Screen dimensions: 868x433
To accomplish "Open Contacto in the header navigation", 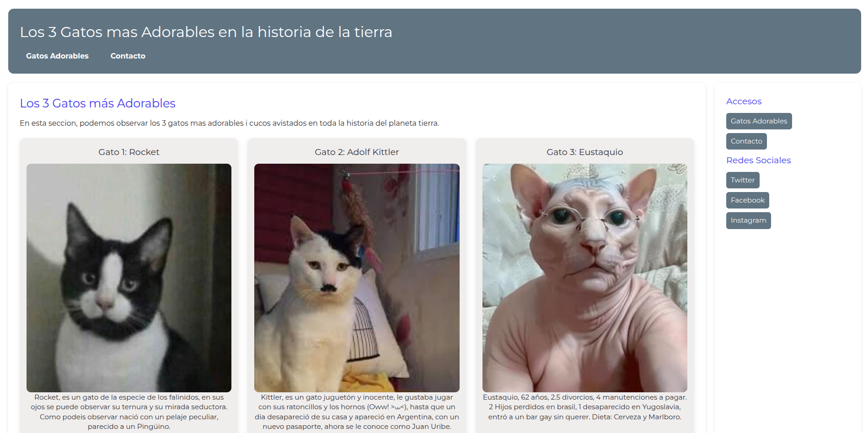I will 128,56.
